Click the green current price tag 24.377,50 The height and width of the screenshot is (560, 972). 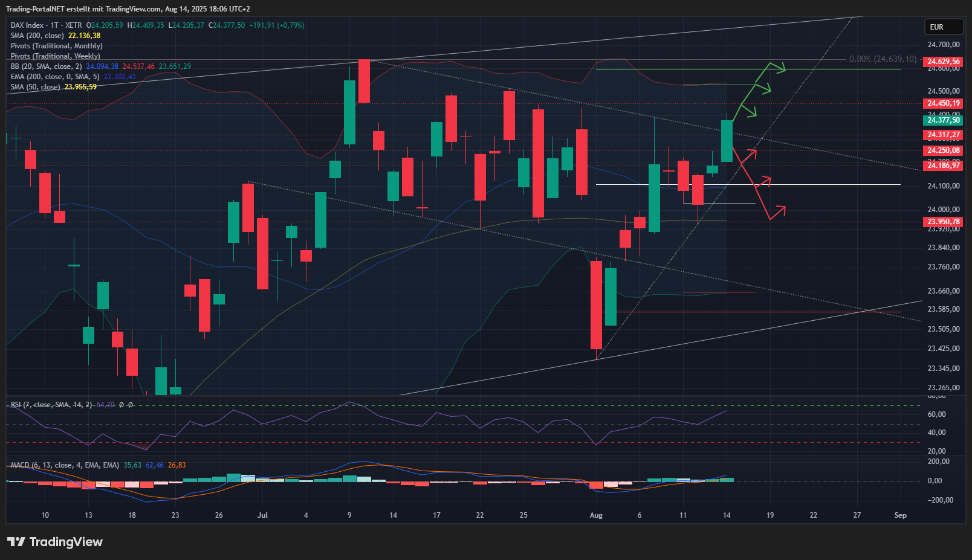point(943,120)
